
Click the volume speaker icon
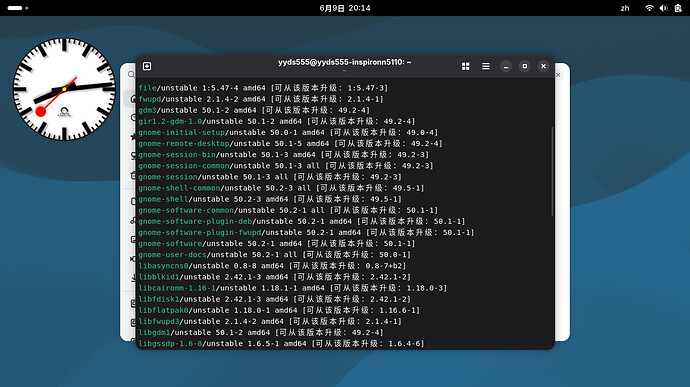664,8
